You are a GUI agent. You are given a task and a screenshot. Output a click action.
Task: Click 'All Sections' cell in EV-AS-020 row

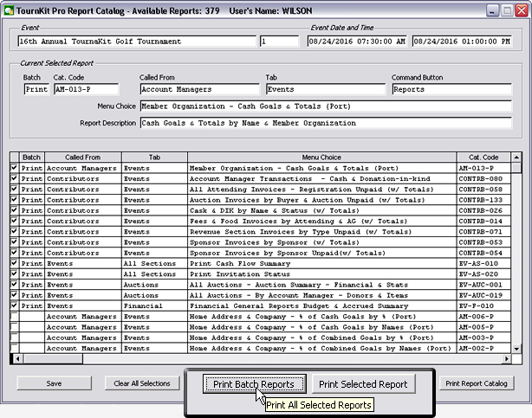click(154, 274)
